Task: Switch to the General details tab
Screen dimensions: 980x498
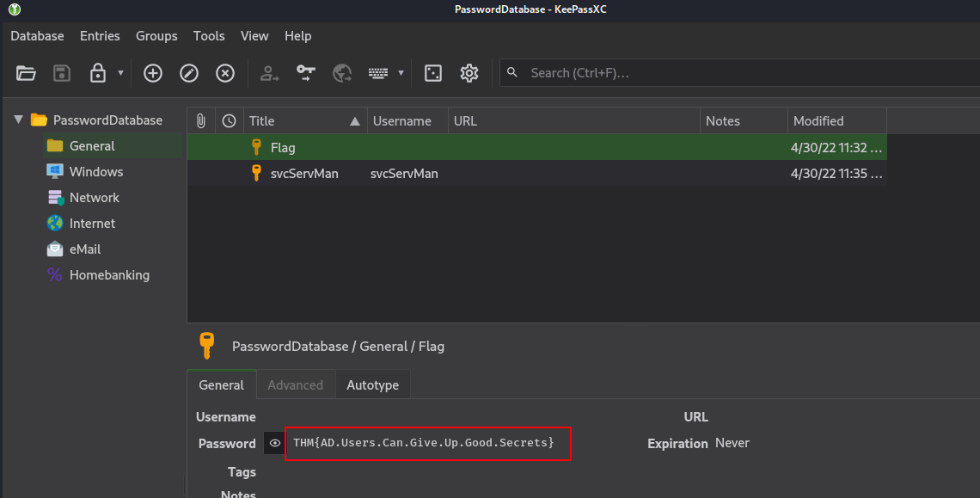Action: click(221, 384)
